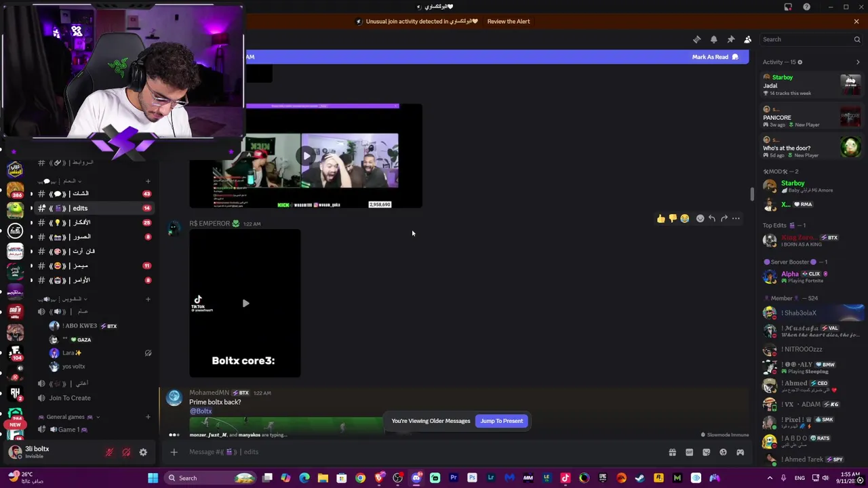Select member ! NITROOOzzz in list

pos(811,349)
